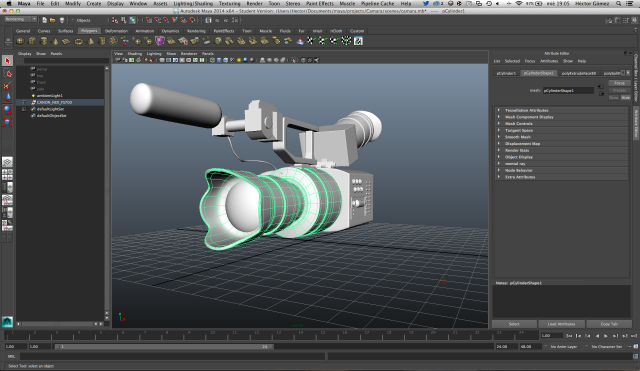Viewport: 640px width, 371px height.
Task: Create a polygon cube from shelf
Action: 32,41
